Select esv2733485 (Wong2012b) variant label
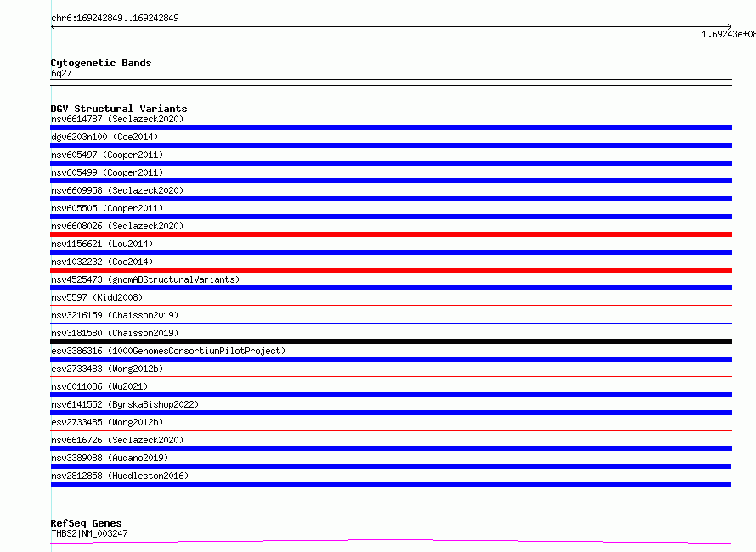756x552 pixels. [x=107, y=422]
